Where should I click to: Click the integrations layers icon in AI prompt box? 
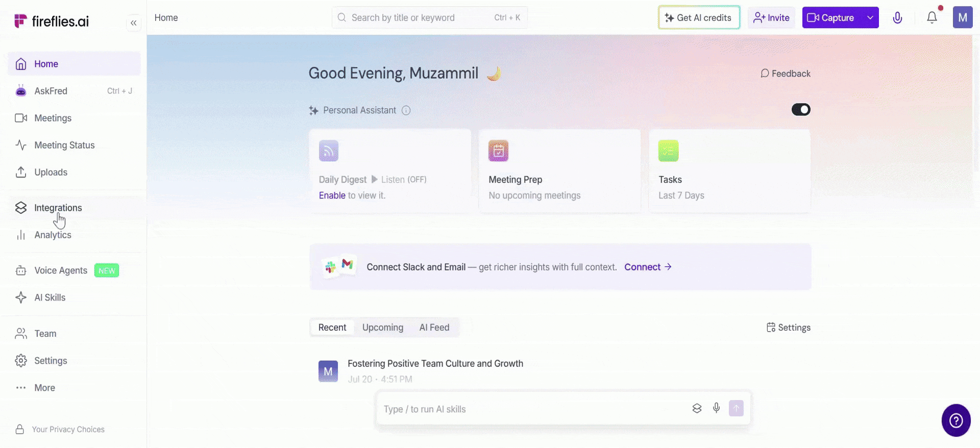coord(697,408)
